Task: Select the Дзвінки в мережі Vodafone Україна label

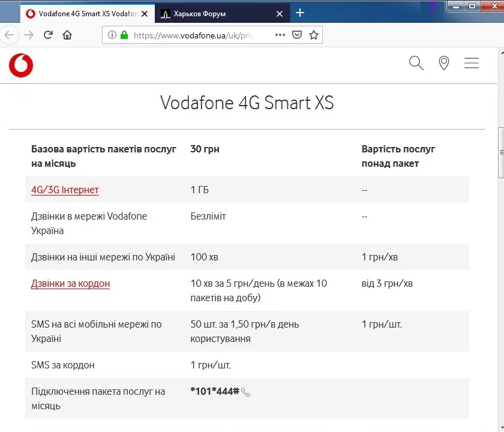Action: (x=89, y=223)
